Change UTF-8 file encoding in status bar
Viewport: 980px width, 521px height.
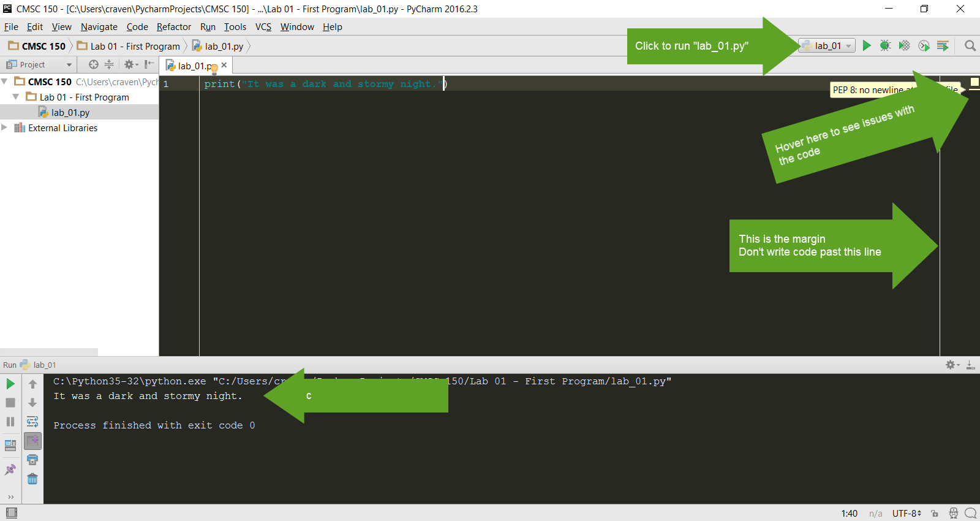tap(907, 513)
